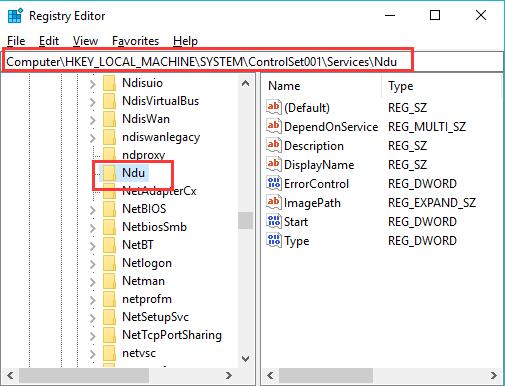This screenshot has height=386, width=505.
Task: Expand the NetbiosSmb key
Action: (93, 228)
